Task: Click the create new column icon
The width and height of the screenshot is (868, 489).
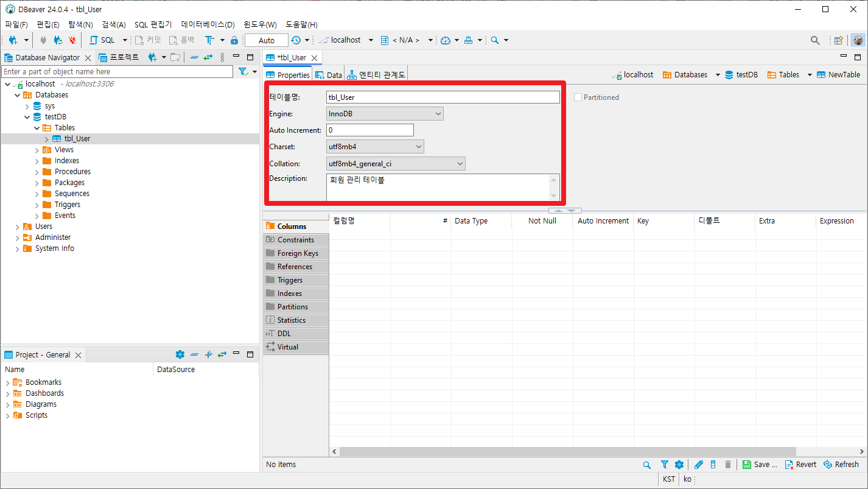Action: (x=713, y=465)
